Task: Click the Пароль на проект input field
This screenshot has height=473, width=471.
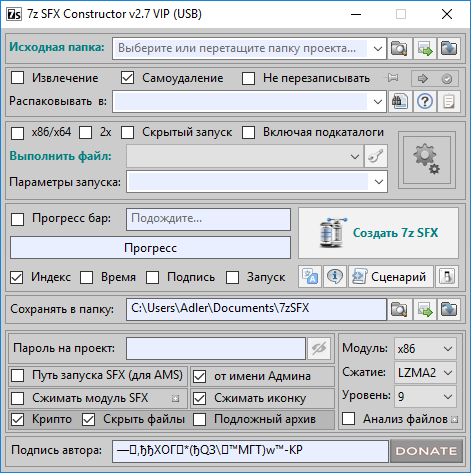Action: [216, 348]
